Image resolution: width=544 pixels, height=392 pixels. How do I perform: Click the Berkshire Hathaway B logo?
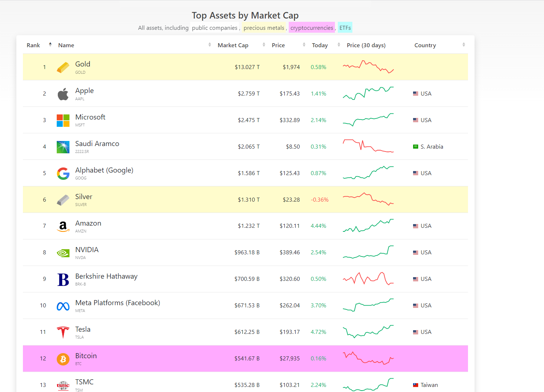click(63, 280)
